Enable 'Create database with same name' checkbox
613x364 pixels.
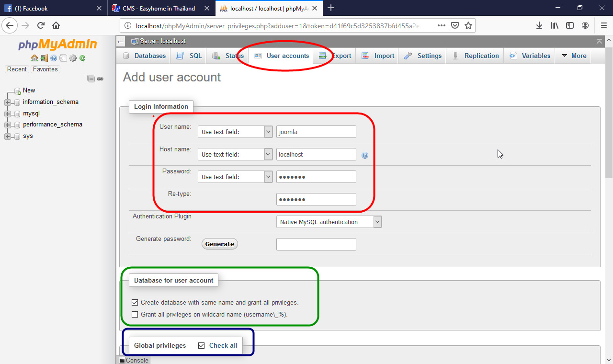click(135, 302)
